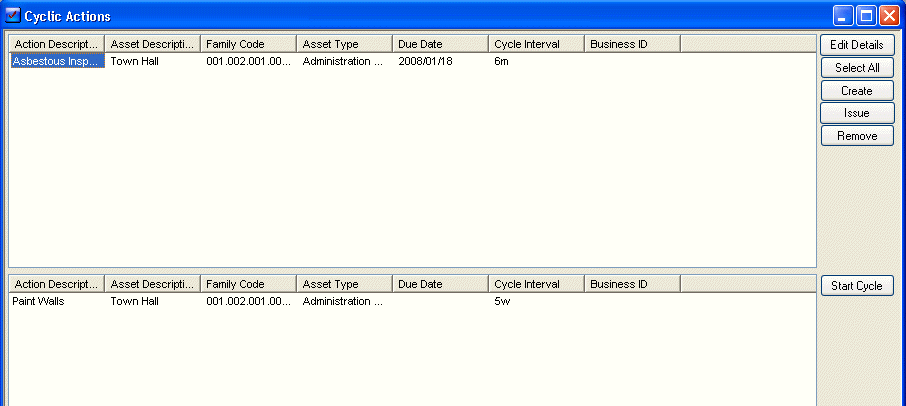Viewport: 906px width, 406px height.
Task: Click upper Asset Type column header
Action: click(x=344, y=44)
